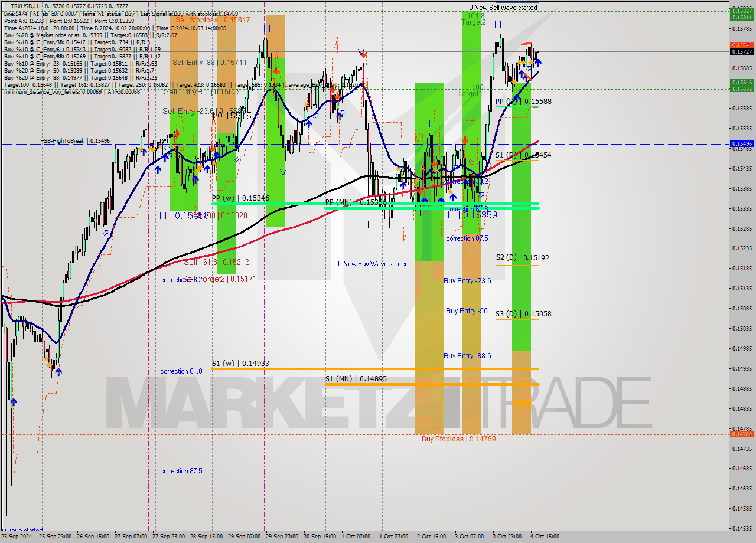The width and height of the screenshot is (756, 543).
Task: Click the green 0.15811 price tag
Action: [x=742, y=17]
